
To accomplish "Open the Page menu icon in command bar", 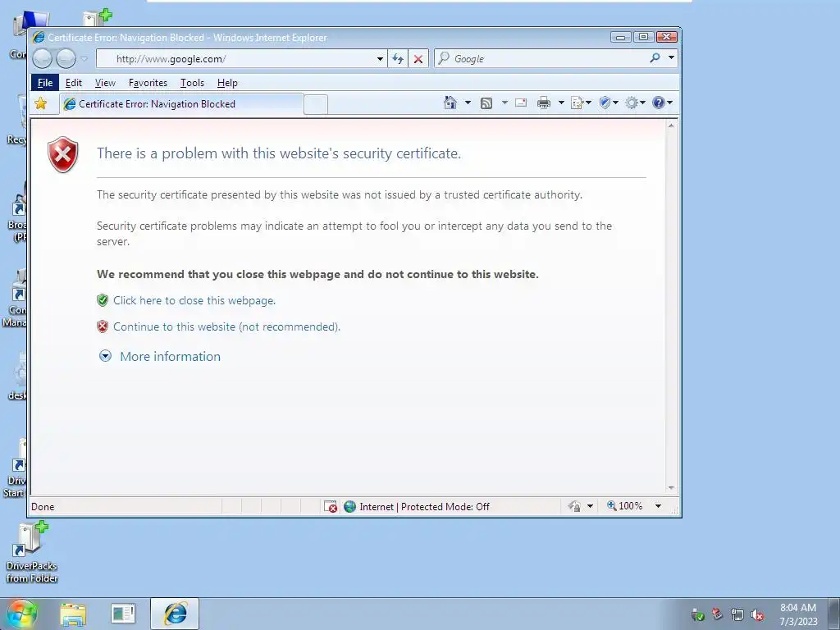I will [581, 103].
